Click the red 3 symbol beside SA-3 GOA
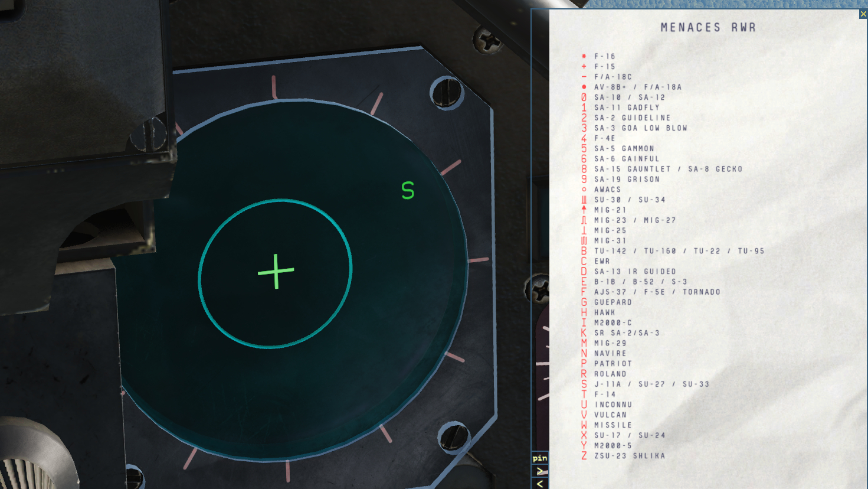 coord(584,128)
